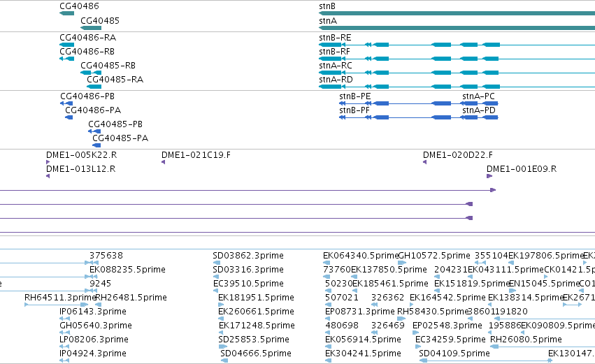Select EST label EP02548.3prime
This screenshot has width=595, height=364.
[447, 326]
